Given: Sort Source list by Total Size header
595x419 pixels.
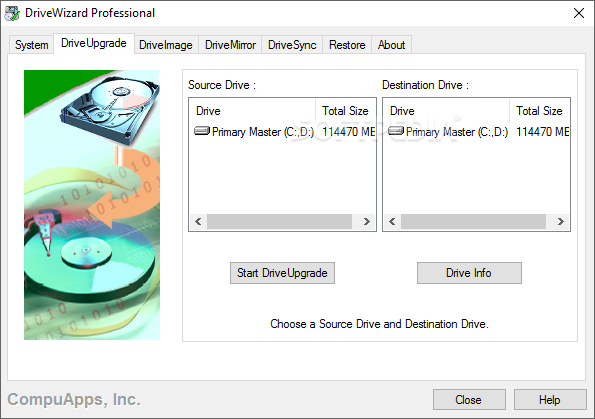Looking at the screenshot, I should coord(345,111).
